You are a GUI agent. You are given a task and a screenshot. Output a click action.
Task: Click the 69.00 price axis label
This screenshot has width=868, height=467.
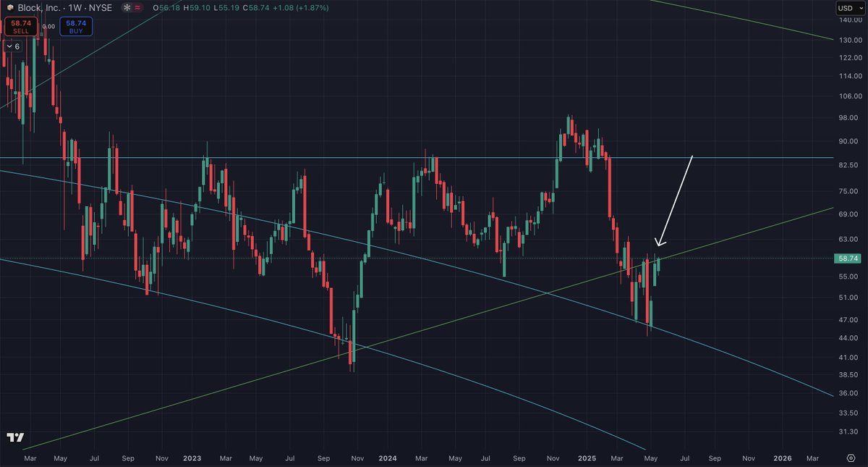click(x=850, y=215)
